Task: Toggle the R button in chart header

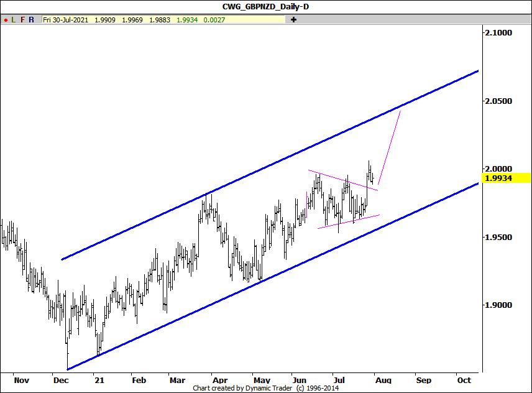Action: click(x=31, y=20)
